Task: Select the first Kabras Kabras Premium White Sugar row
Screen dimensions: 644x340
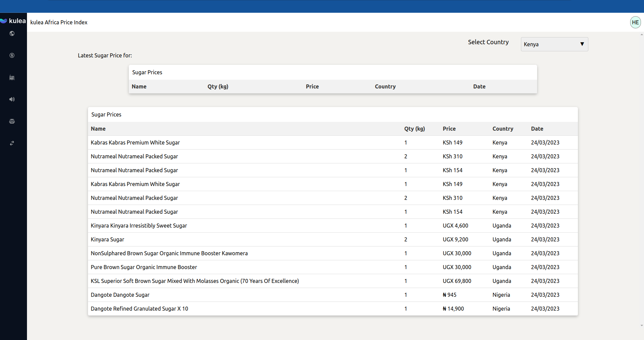Action: 333,142
